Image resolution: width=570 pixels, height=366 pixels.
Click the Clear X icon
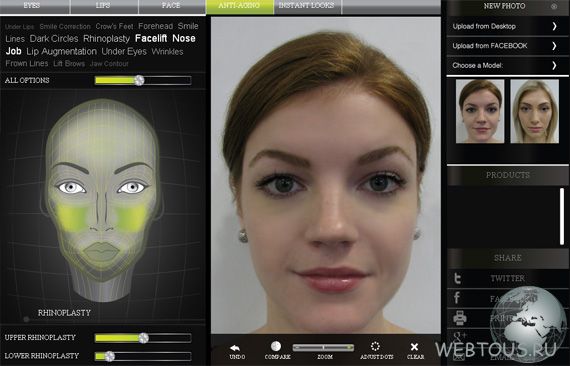[x=414, y=347]
